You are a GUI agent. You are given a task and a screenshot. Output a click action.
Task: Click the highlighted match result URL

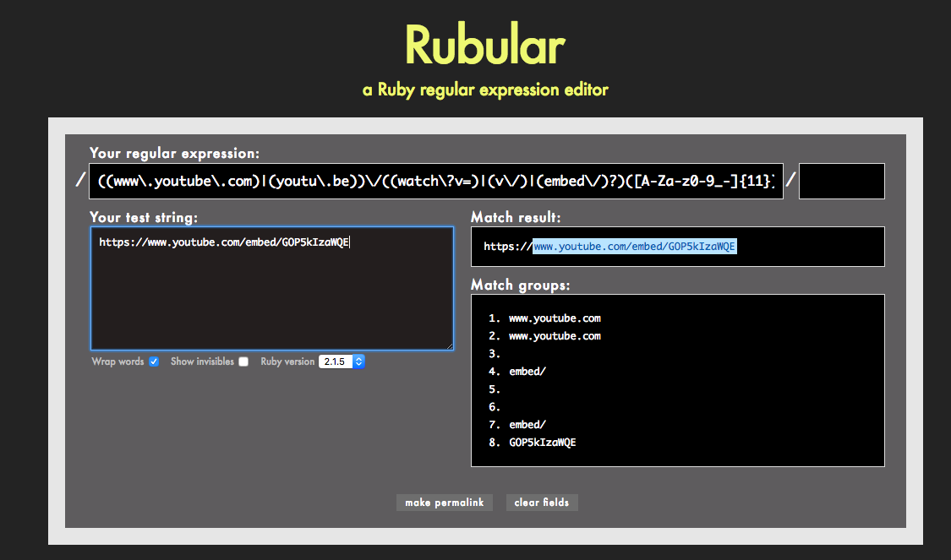click(x=634, y=246)
